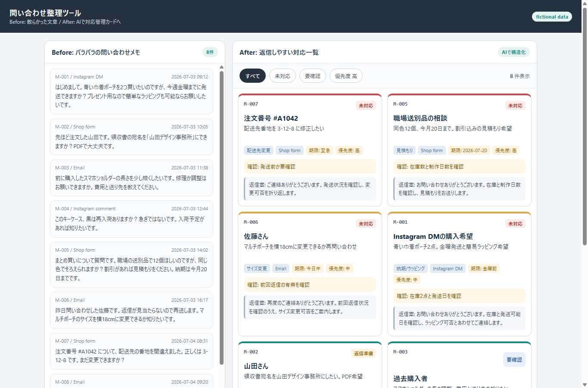Open the 佐藤さん card title

[256, 236]
